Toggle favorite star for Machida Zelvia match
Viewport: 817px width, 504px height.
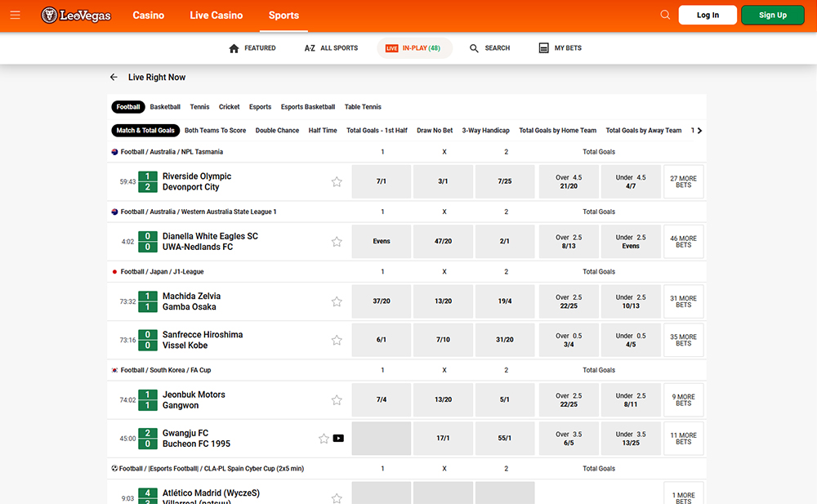click(337, 302)
